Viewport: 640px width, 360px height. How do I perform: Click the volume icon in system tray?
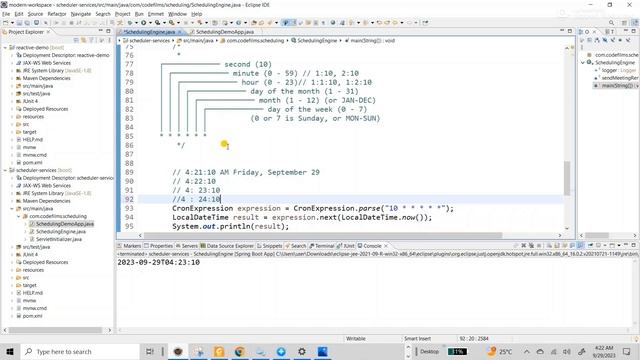(x=567, y=351)
